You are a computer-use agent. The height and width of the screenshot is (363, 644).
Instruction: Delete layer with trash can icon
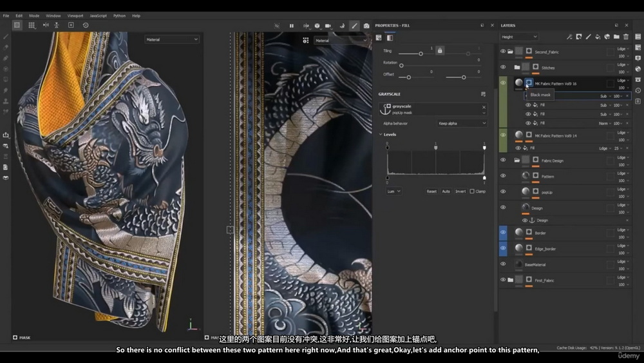(x=626, y=37)
